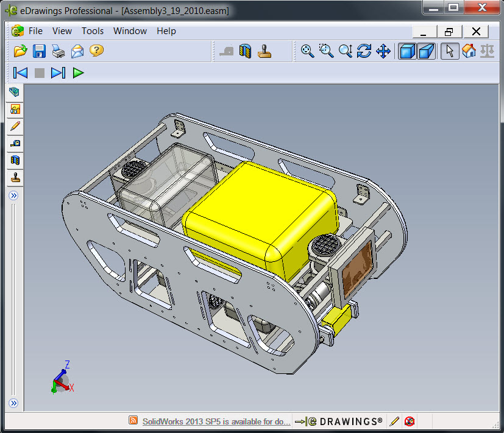Return to the home view
Viewport: 504px width, 433px height.
(468, 51)
